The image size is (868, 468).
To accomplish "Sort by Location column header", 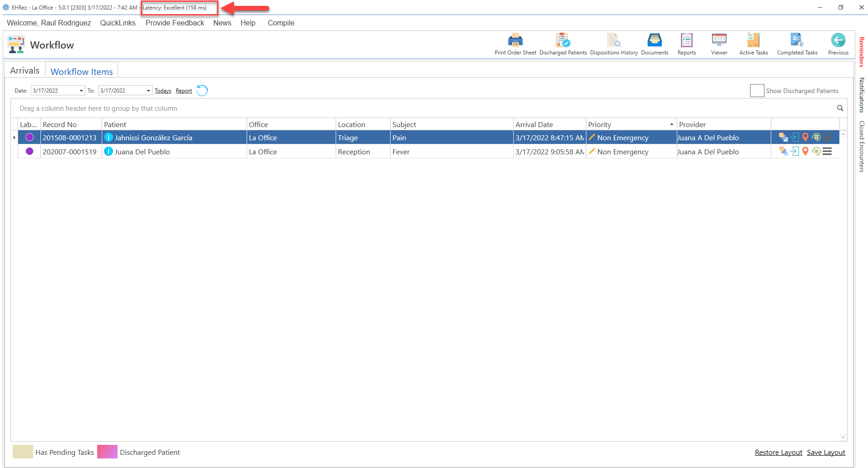I will tap(363, 124).
